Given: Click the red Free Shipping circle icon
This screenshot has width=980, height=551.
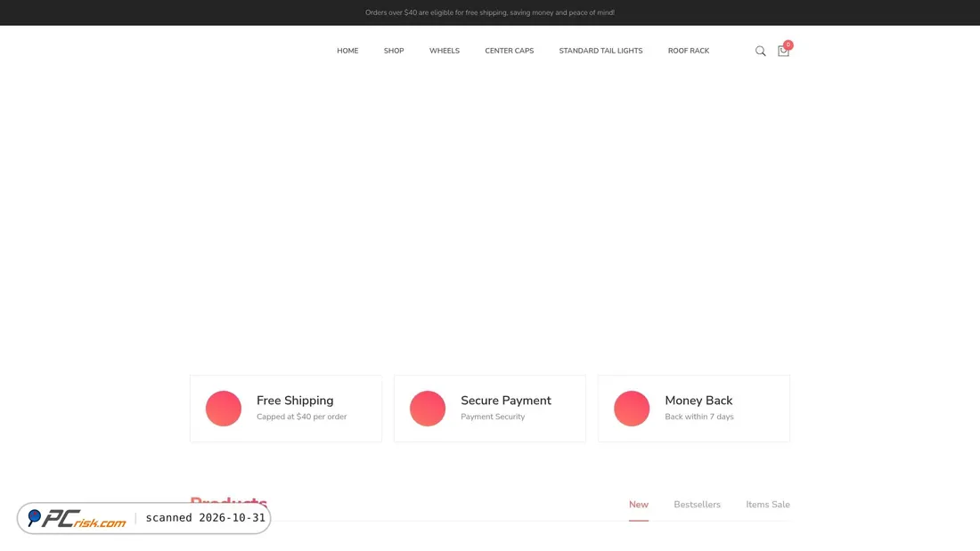Looking at the screenshot, I should 223,409.
